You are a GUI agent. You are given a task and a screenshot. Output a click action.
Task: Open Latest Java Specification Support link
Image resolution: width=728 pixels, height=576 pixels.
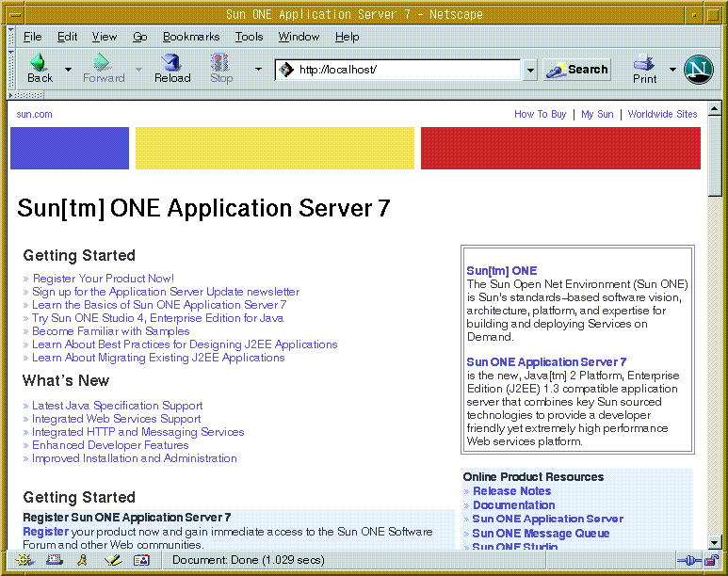[x=118, y=406]
